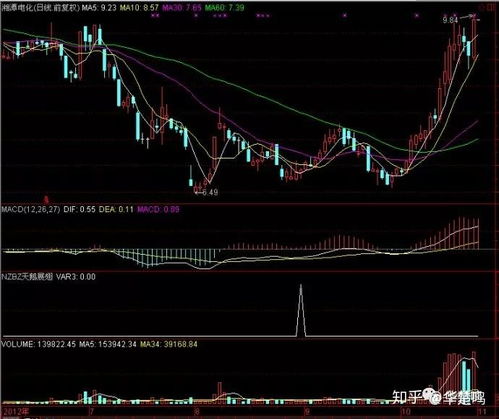Viewport: 499px width, 419px height.
Task: Click the 9.84 high price marker
Action: click(x=450, y=20)
